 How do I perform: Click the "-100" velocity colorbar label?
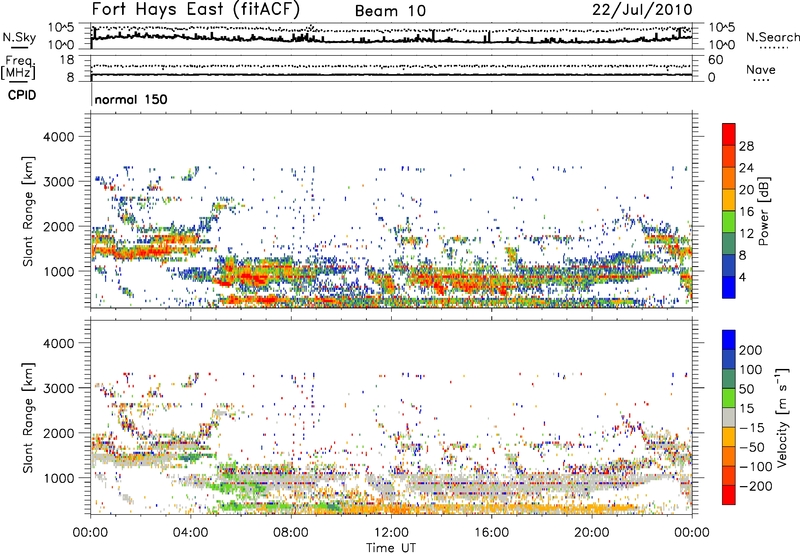tap(756, 467)
